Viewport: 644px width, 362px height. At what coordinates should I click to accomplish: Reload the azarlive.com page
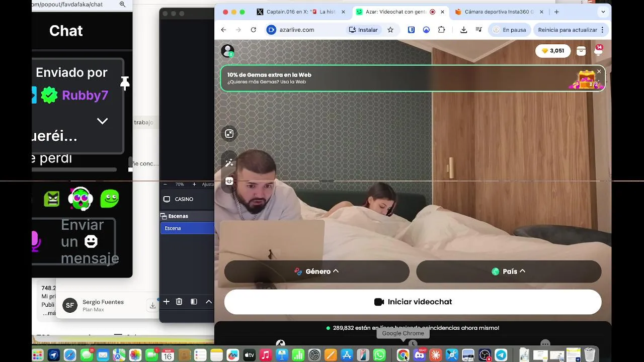coord(254,30)
